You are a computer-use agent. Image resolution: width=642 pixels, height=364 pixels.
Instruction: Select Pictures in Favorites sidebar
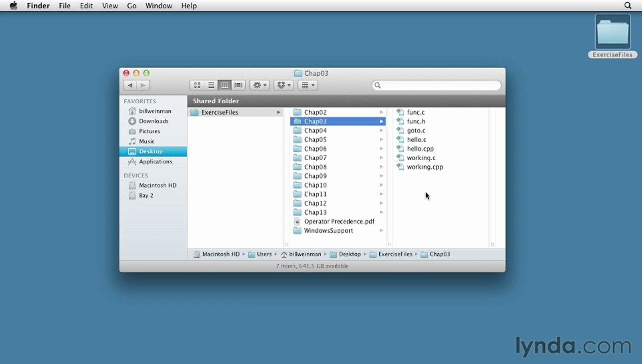tap(153, 131)
